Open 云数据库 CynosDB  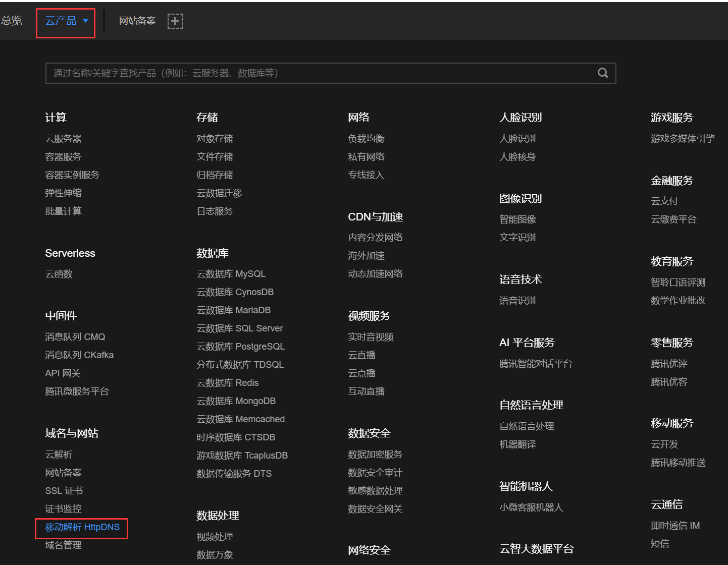(x=235, y=292)
